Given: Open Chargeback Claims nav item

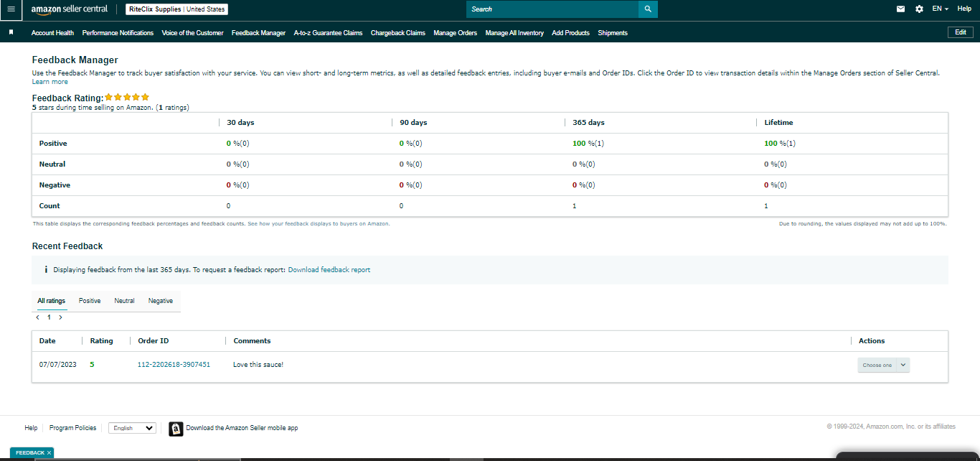Looking at the screenshot, I should tap(398, 33).
